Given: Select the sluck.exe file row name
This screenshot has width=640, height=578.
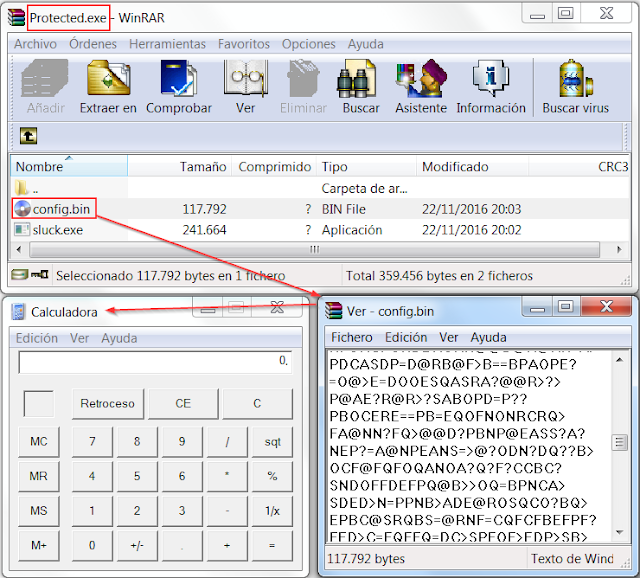Looking at the screenshot, I should pyautogui.click(x=58, y=230).
